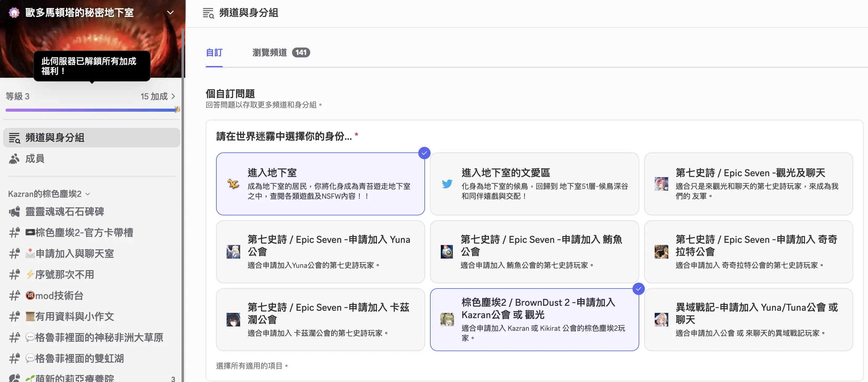Click avatar icon on 觀光及聊天 card
Viewport: 868px width, 382px height.
coord(661,184)
